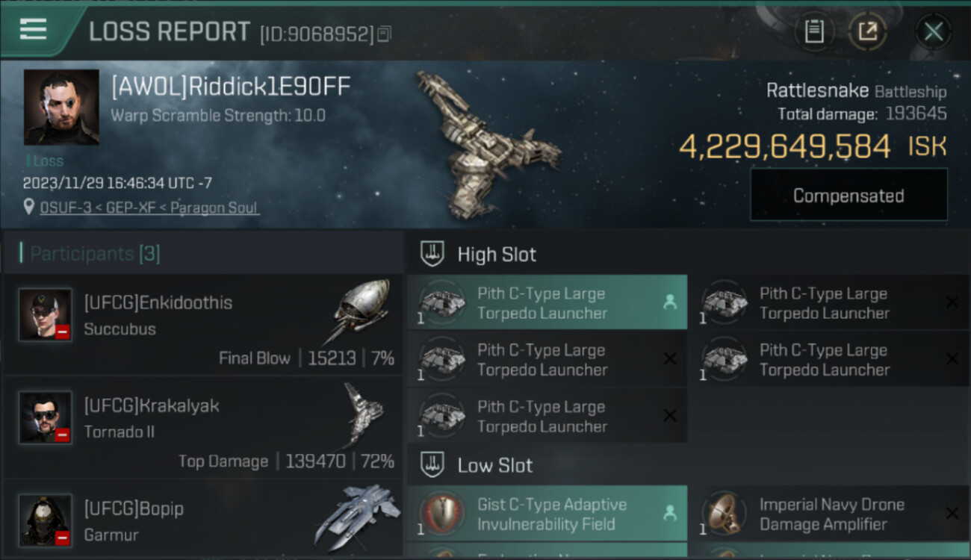971x560 pixels.
Task: Copy the loss report ID
Action: (x=385, y=34)
